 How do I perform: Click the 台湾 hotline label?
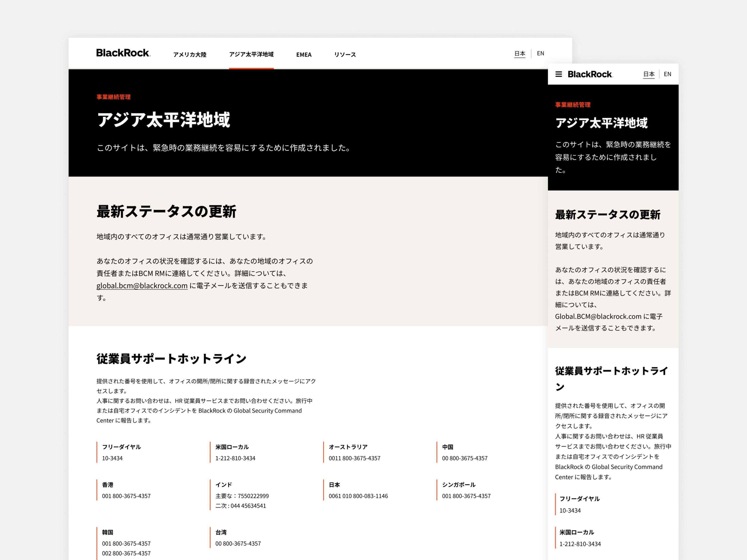pos(221,532)
